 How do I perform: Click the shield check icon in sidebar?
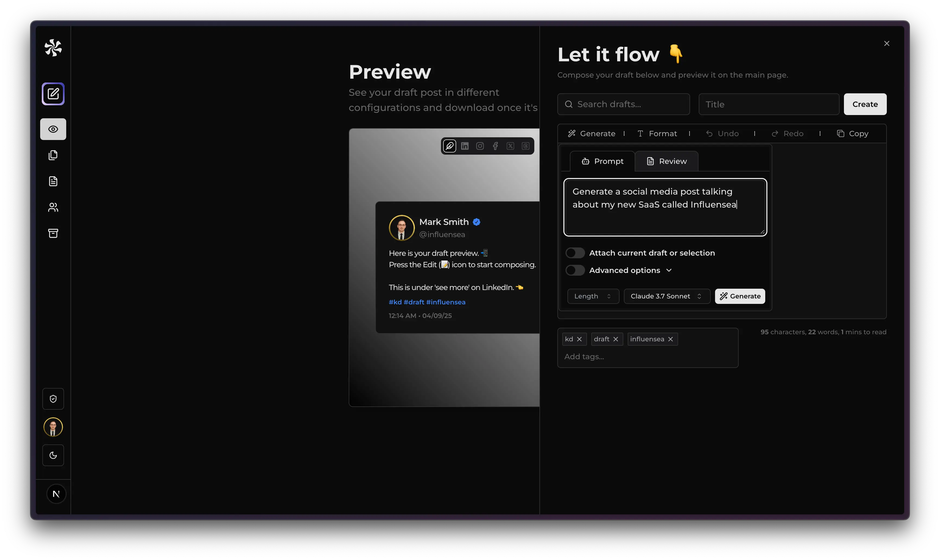pos(53,399)
